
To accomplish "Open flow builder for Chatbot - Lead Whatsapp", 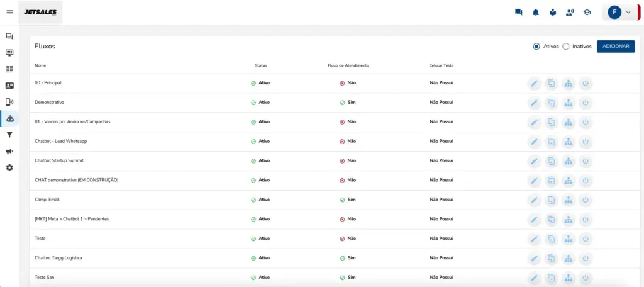I will point(568,142).
